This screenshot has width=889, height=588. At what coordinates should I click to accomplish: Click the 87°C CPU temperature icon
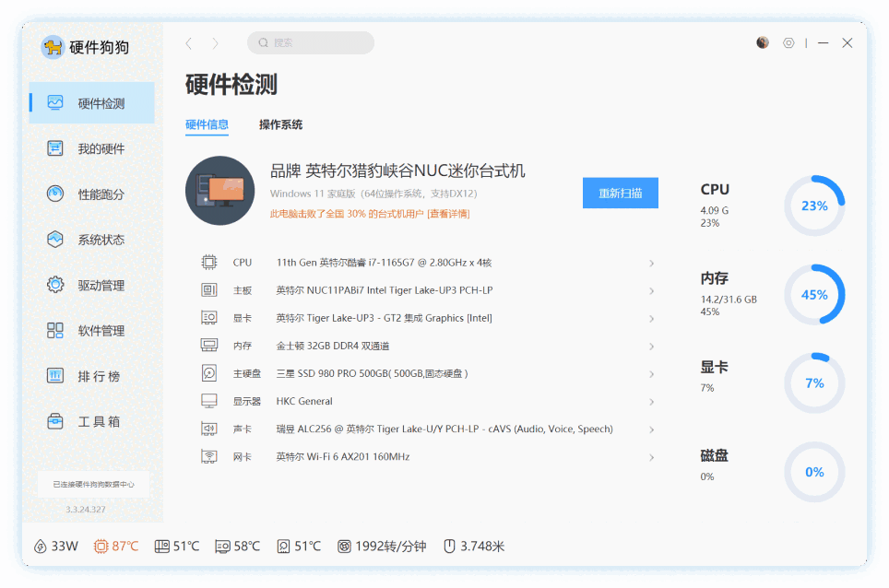pos(101,547)
